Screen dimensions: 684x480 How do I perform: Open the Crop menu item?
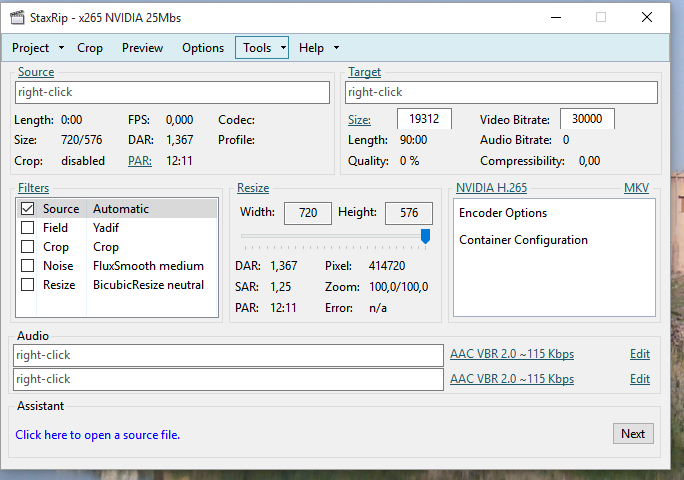tap(90, 48)
